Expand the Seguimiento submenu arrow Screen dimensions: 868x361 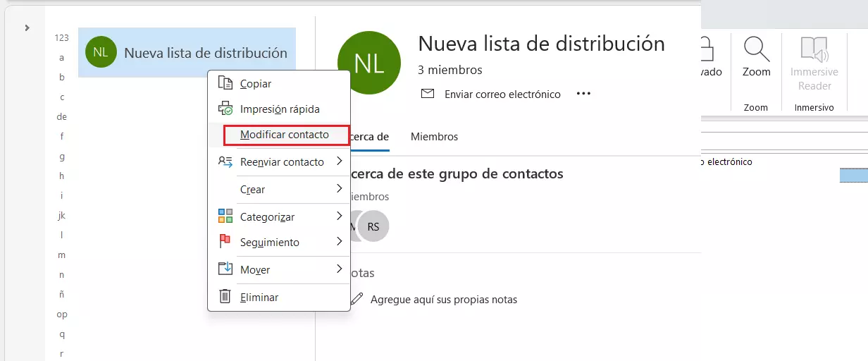pos(339,242)
